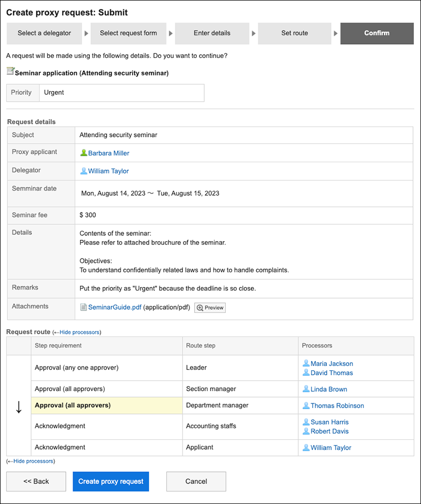Click the 'Section manager' route step
421x504 pixels.
tap(211, 389)
